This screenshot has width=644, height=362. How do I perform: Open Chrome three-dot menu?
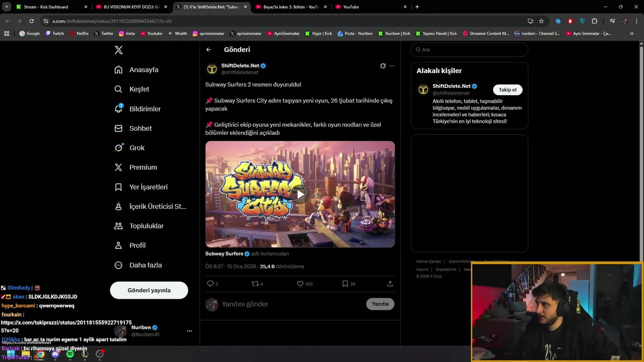(637, 21)
